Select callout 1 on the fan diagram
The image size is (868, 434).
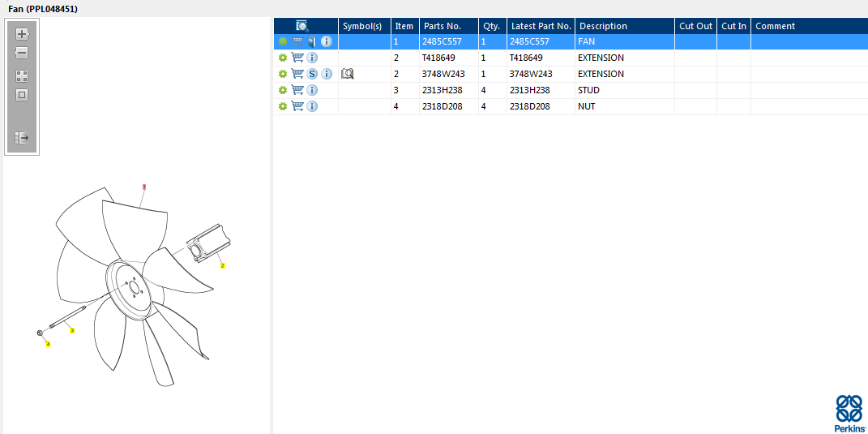(x=144, y=187)
